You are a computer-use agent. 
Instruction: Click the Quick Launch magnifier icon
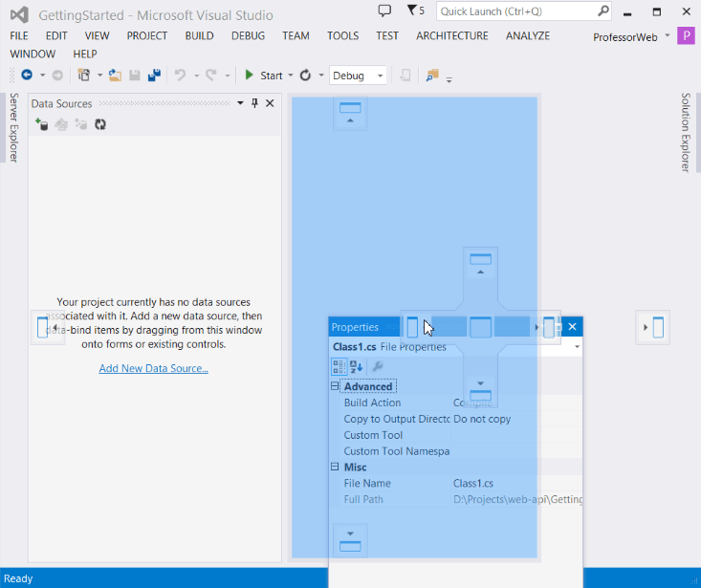tap(603, 11)
